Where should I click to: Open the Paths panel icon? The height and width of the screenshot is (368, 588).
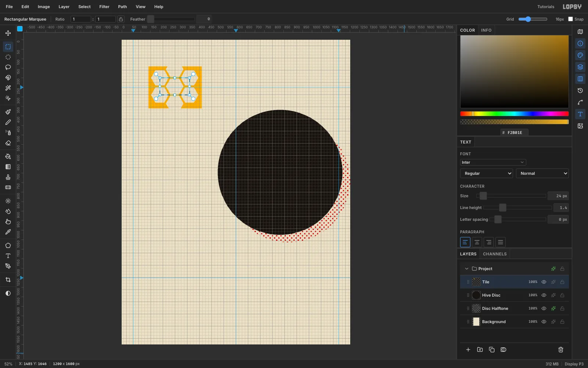[580, 102]
